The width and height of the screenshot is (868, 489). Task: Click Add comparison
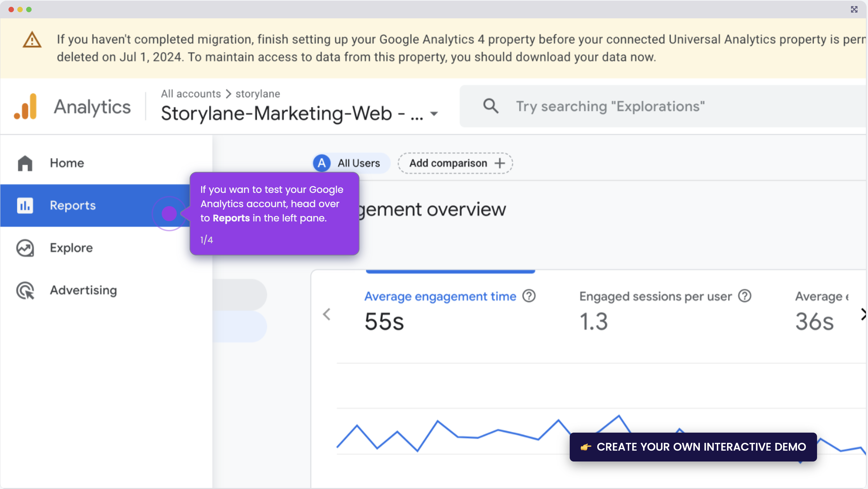tap(455, 163)
